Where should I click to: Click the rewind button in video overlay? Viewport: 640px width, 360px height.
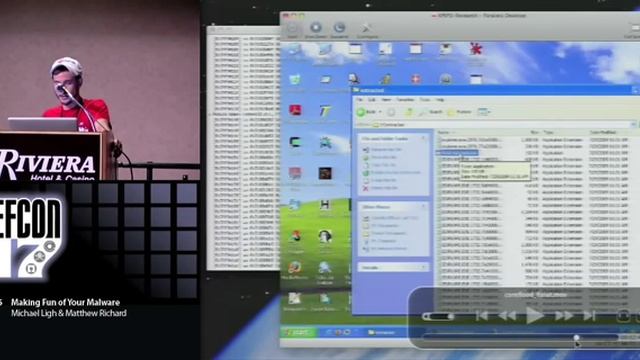pos(508,316)
